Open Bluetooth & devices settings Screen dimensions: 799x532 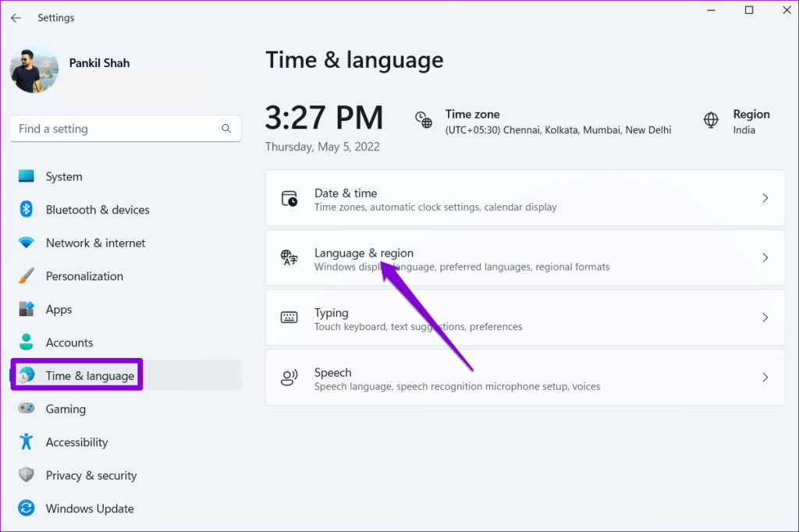[x=27, y=209]
